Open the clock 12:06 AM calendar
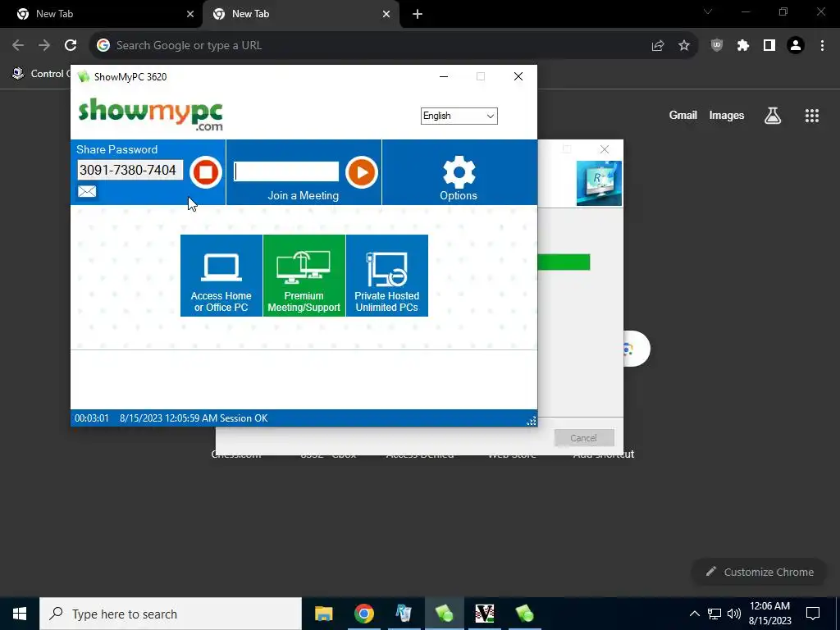 pos(769,614)
